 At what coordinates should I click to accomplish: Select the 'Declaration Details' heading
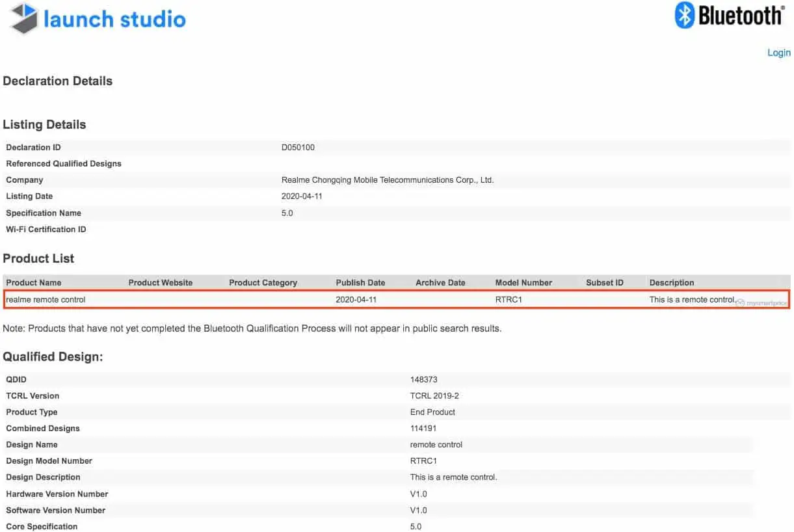[x=58, y=81]
